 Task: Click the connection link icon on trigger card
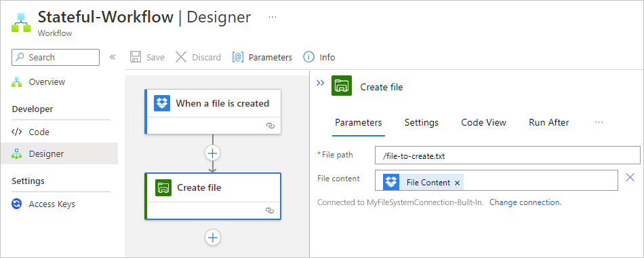point(270,126)
